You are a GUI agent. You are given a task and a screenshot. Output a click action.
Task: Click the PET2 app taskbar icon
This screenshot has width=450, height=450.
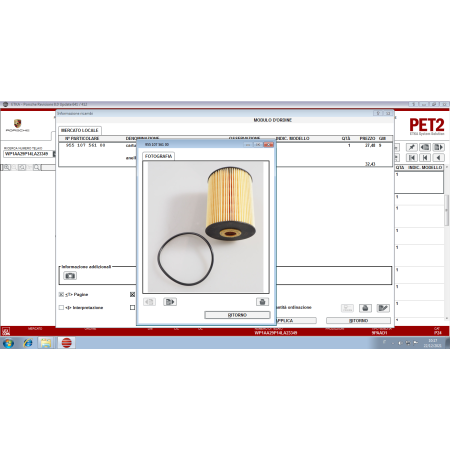click(66, 343)
